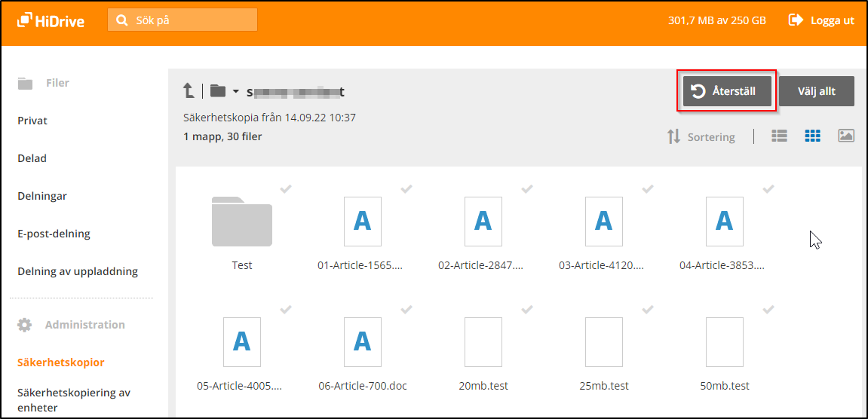868x419 pixels.
Task: Open the Sortering sort options
Action: [x=701, y=137]
